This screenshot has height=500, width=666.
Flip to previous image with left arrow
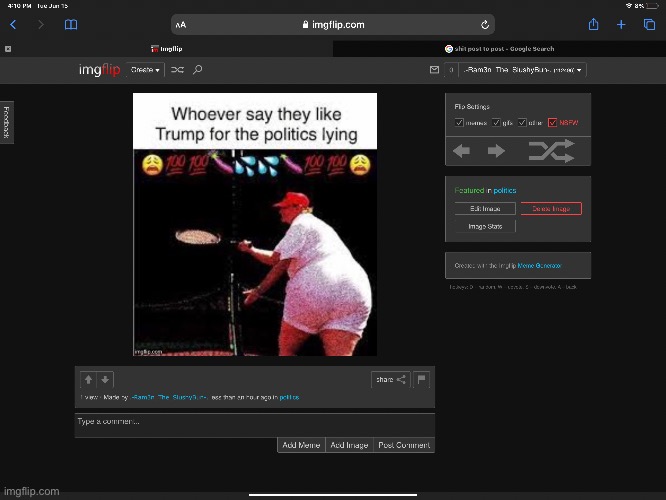(x=462, y=151)
